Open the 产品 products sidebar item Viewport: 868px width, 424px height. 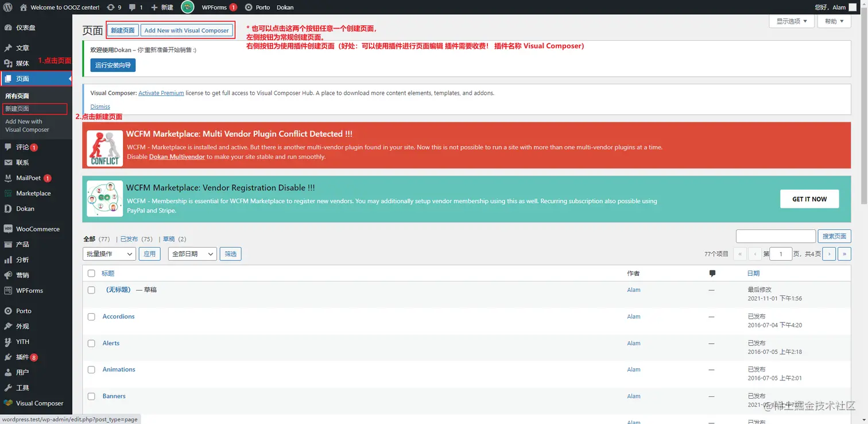pos(36,244)
